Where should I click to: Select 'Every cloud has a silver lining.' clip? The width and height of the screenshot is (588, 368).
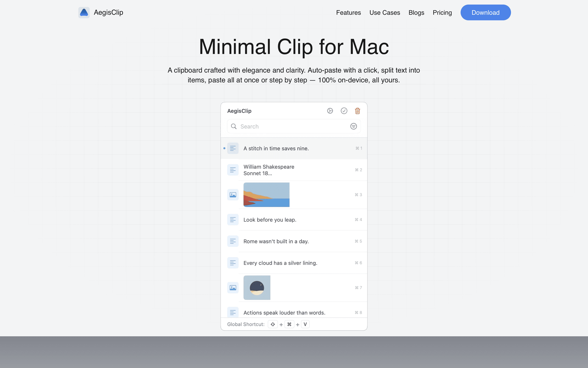point(294,263)
